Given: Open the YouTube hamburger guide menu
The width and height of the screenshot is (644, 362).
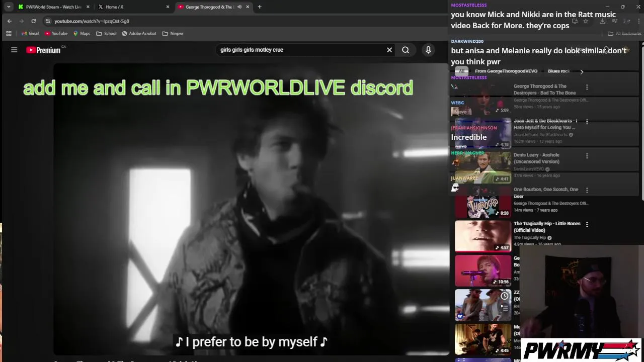Looking at the screenshot, I should pyautogui.click(x=14, y=50).
